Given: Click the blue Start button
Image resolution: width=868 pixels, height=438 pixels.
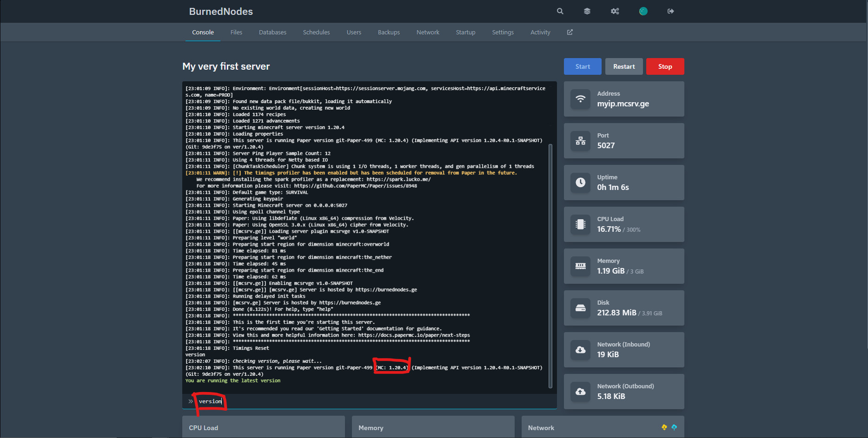Looking at the screenshot, I should 583,66.
